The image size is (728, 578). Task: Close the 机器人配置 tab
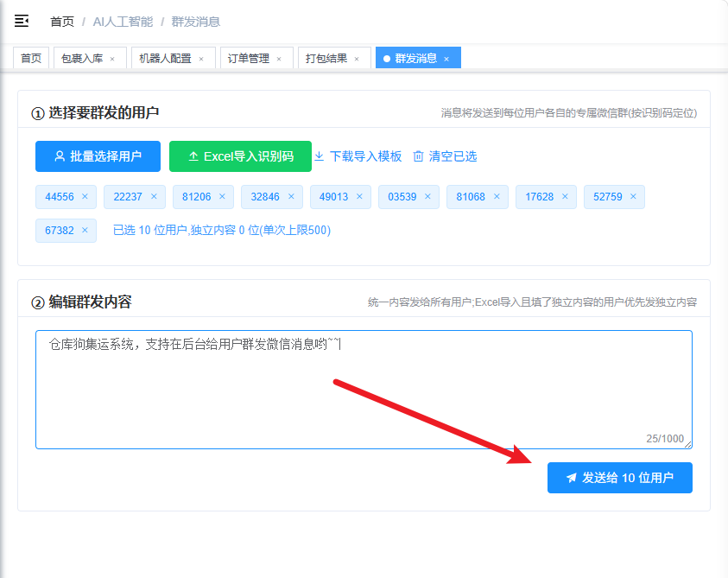201,59
